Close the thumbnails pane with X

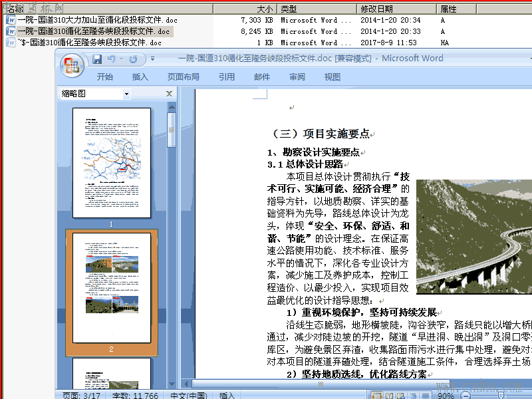pos(169,94)
